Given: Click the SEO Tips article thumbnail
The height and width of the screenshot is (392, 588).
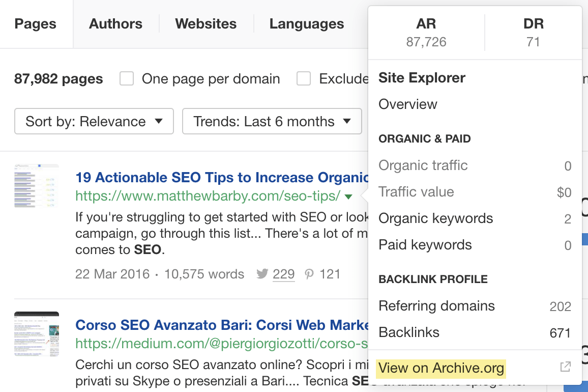Looking at the screenshot, I should pos(37,186).
